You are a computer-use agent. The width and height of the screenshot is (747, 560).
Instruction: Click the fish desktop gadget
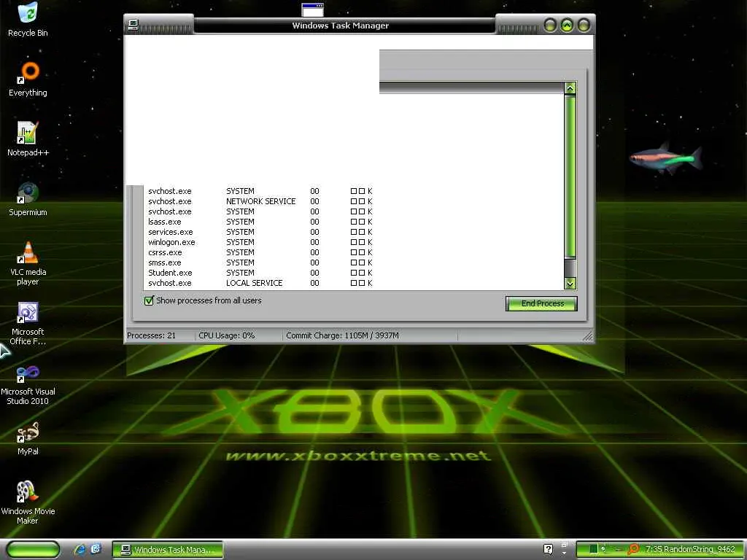tap(665, 158)
